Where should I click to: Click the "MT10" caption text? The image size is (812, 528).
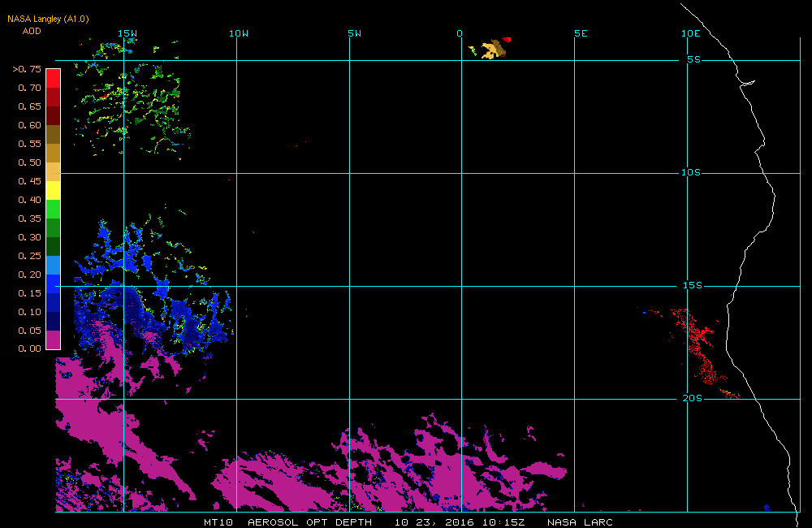218,522
